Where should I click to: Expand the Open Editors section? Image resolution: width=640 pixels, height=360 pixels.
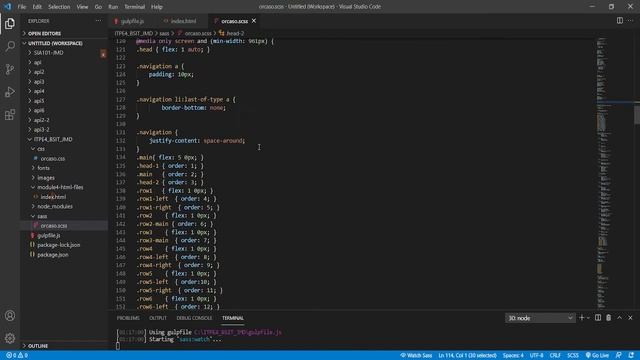pos(44,33)
